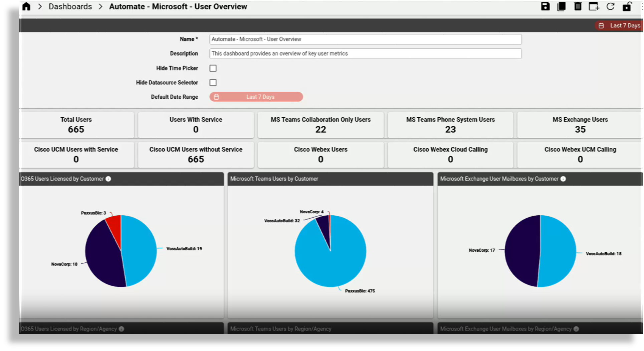Image resolution: width=644 pixels, height=351 pixels.
Task: Click the Add panel icon in toolbar
Action: 594,6
